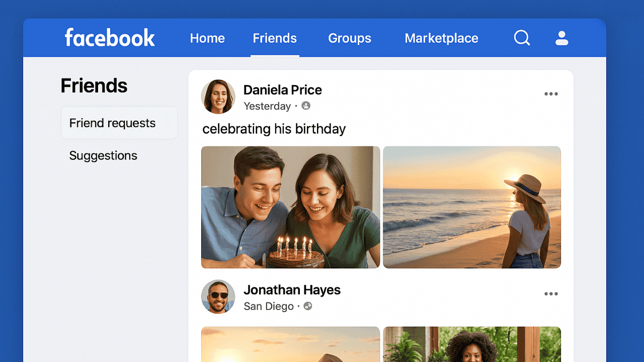Open the Marketplace tab
The height and width of the screenshot is (362, 644).
click(441, 38)
